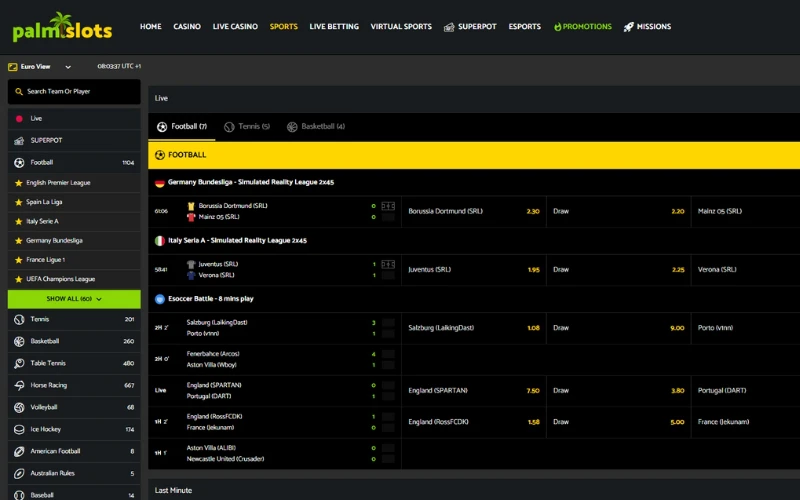Bet on Salzburg (LaikingDast) at 1.08

(x=473, y=328)
